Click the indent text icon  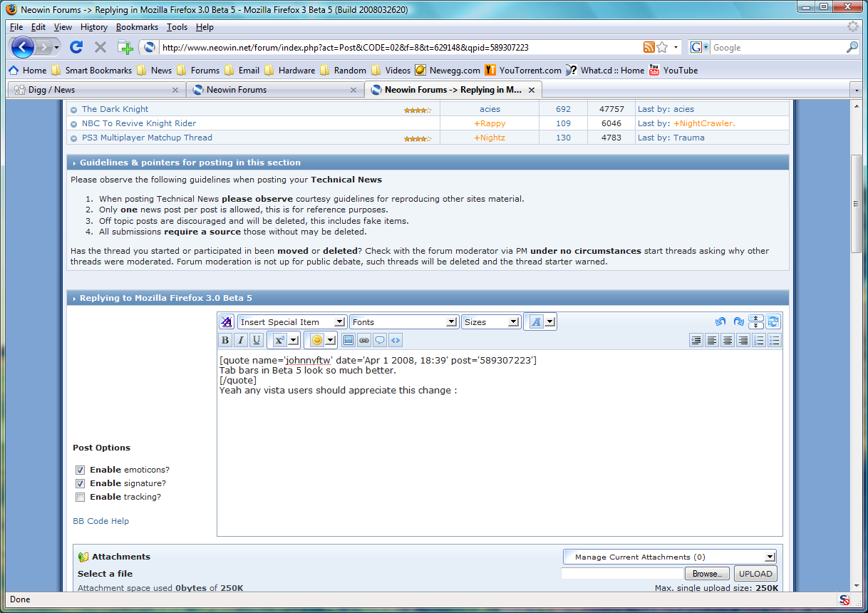696,341
